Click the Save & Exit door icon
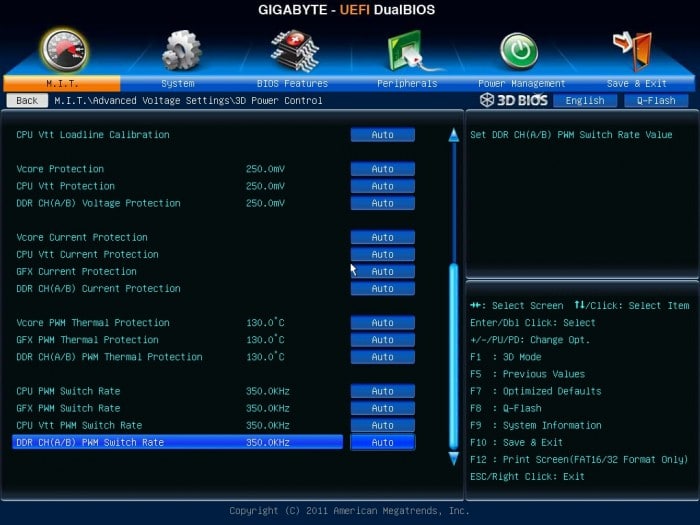 point(633,50)
